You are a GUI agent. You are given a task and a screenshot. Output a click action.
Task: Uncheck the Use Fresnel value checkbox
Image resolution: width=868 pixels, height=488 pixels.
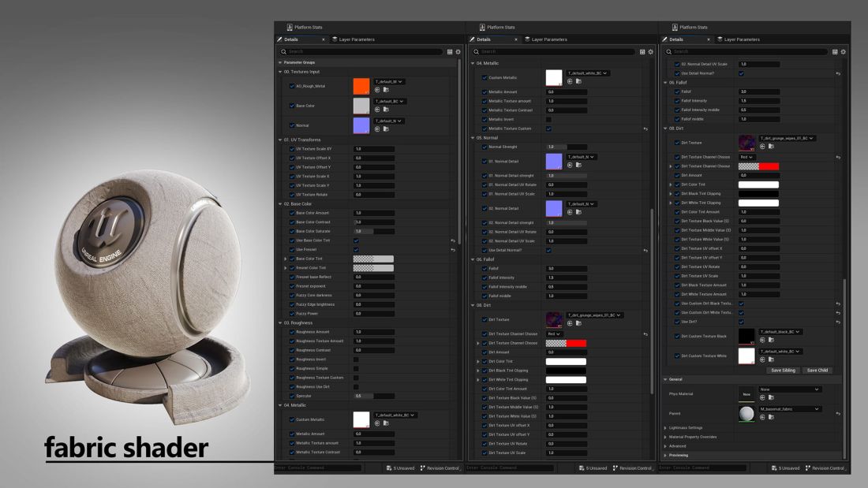click(x=356, y=250)
